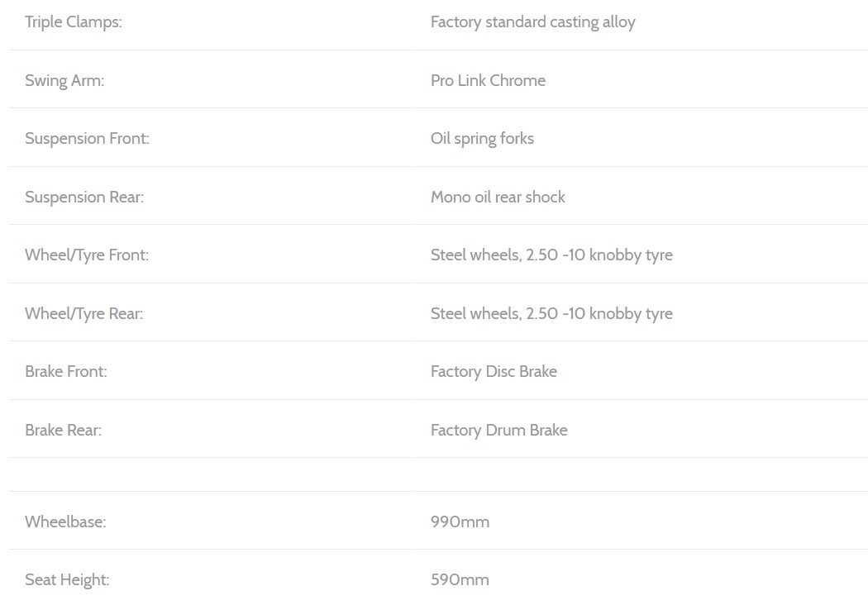Image resolution: width=868 pixels, height=605 pixels.
Task: Click the Factory Disc Brake value
Action: pyautogui.click(x=494, y=371)
